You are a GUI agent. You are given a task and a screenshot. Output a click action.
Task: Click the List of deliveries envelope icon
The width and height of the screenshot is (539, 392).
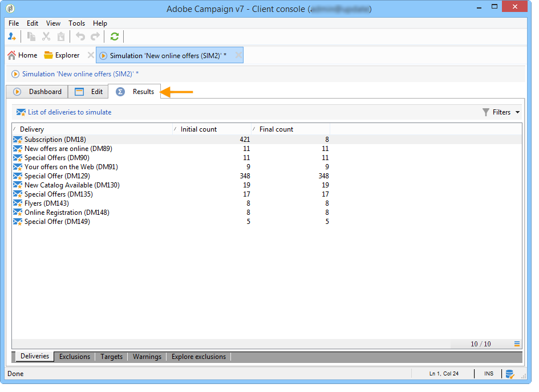pyautogui.click(x=21, y=113)
